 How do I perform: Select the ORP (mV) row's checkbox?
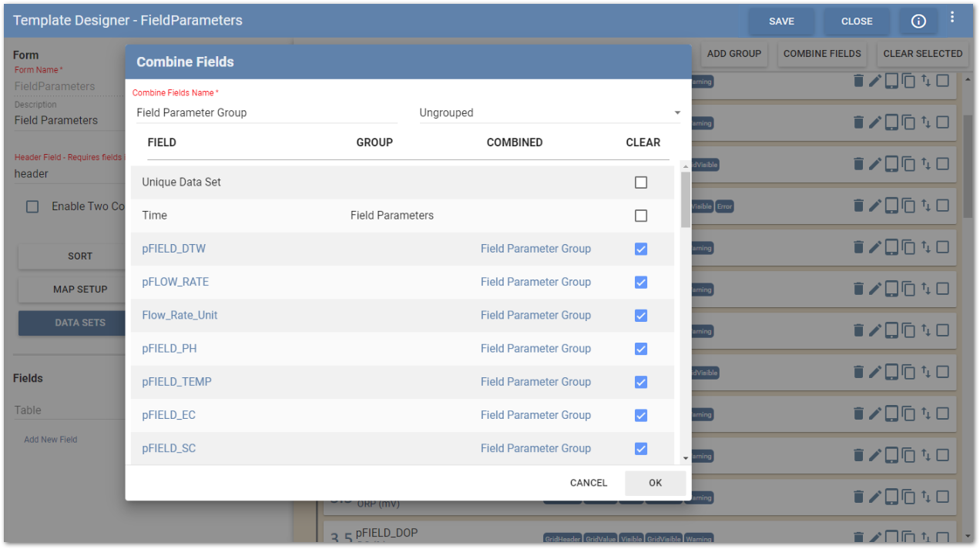tap(943, 497)
